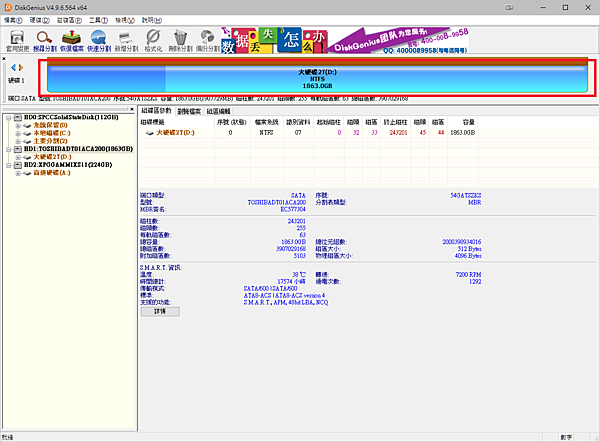Click the Delete Partition trash icon
600x442 pixels.
pos(181,39)
